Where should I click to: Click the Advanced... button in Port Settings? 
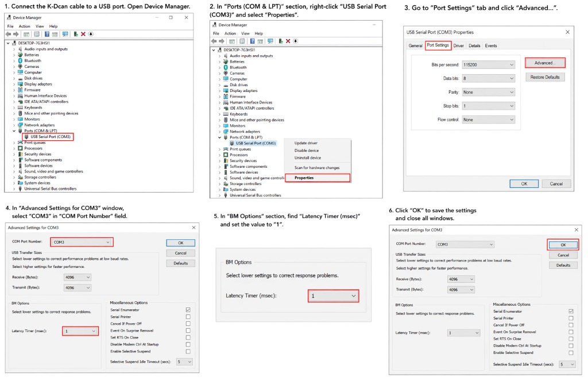click(545, 63)
